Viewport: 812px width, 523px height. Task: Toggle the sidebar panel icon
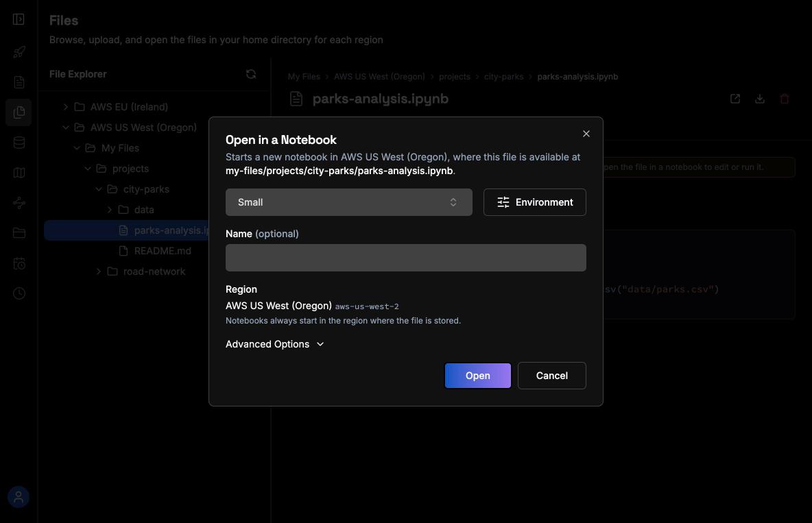(19, 19)
